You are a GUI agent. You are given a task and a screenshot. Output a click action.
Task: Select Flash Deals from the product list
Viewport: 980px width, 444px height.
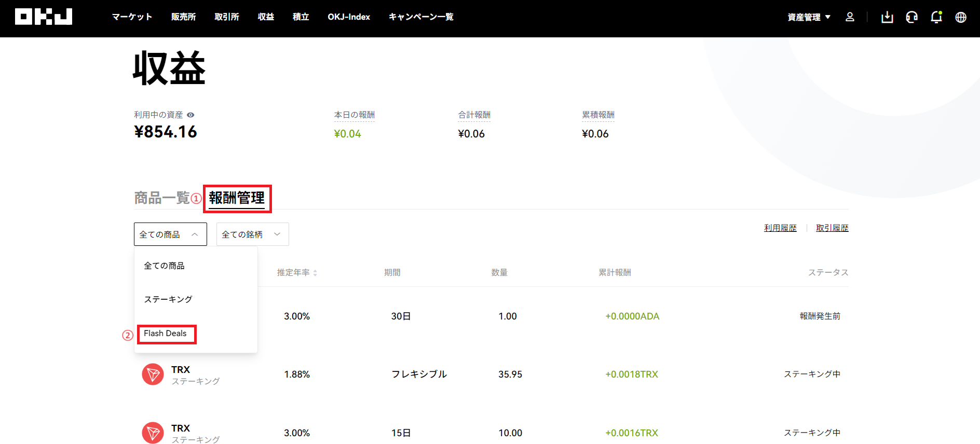click(165, 334)
